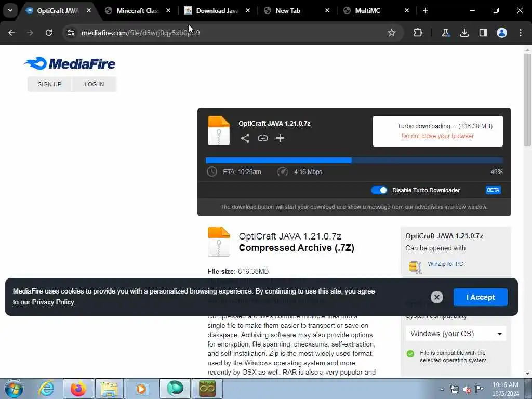Accept cookies with I Accept button
Image resolution: width=532 pixels, height=399 pixels.
[481, 297]
